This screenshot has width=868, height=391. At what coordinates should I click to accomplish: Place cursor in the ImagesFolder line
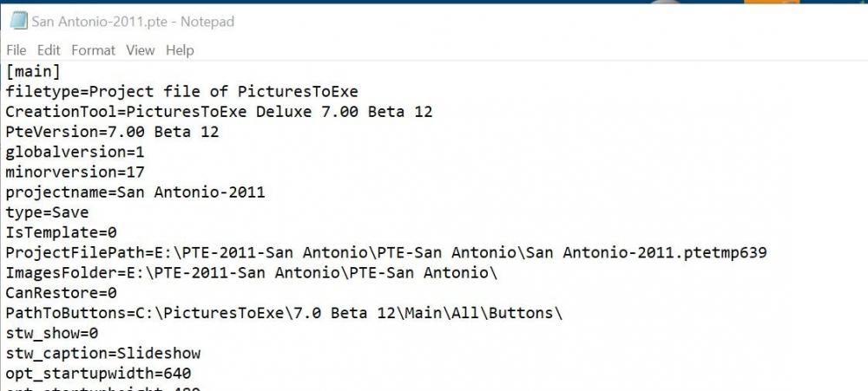coord(252,272)
